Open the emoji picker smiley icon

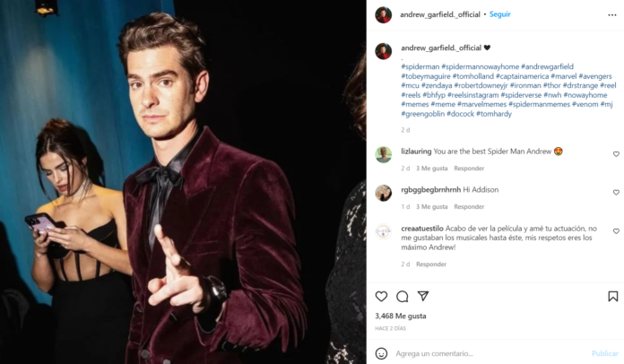pyautogui.click(x=381, y=353)
